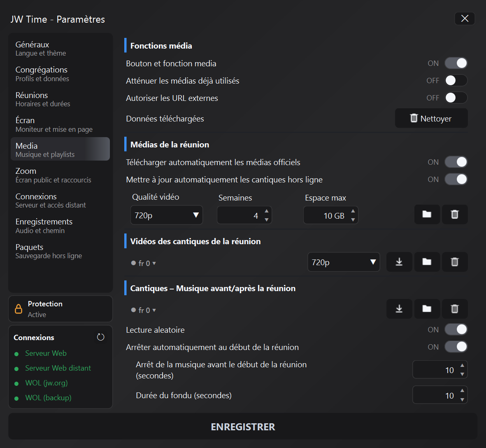This screenshot has width=486, height=448.
Task: Click the ENREGISTRER save button
Action: pyautogui.click(x=243, y=426)
